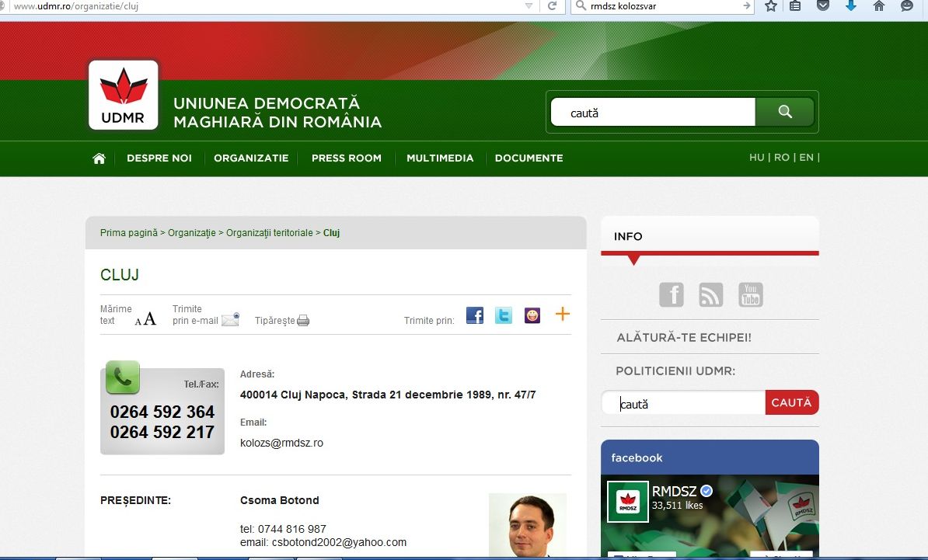Open the RSS feed icon
The width and height of the screenshot is (928, 560).
[711, 294]
